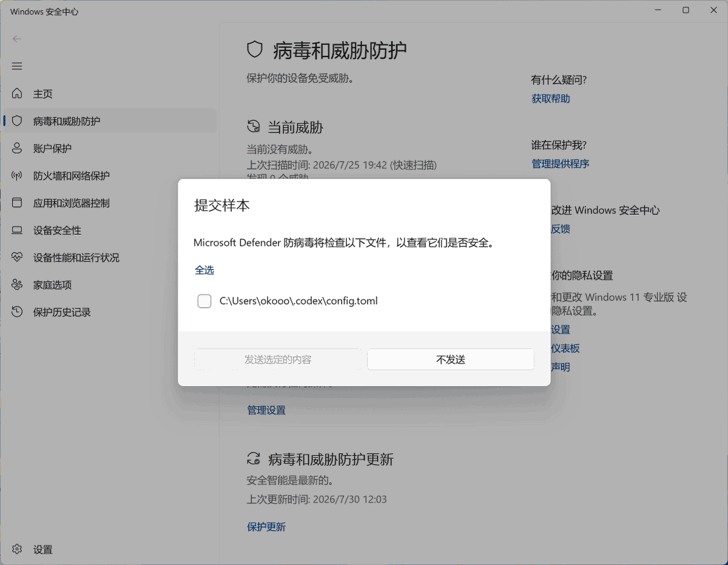Click the 全选 link in dialog
Image resolution: width=728 pixels, height=565 pixels.
(x=204, y=270)
